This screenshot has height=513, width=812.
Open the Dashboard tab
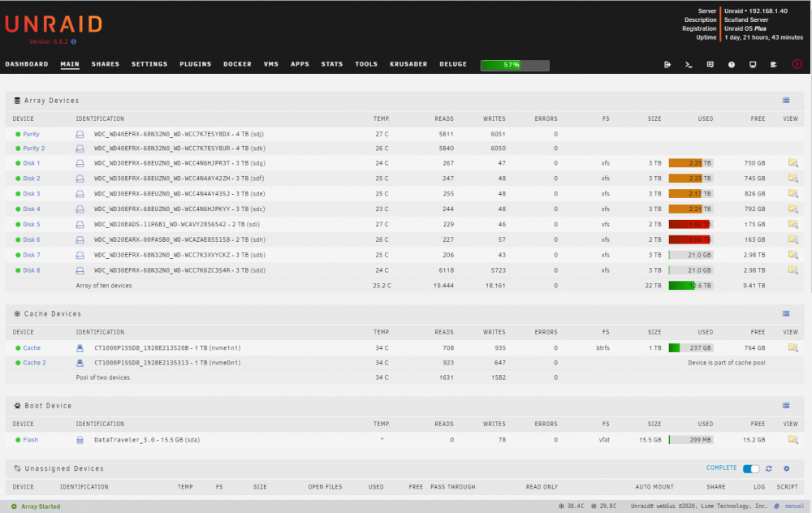point(27,64)
